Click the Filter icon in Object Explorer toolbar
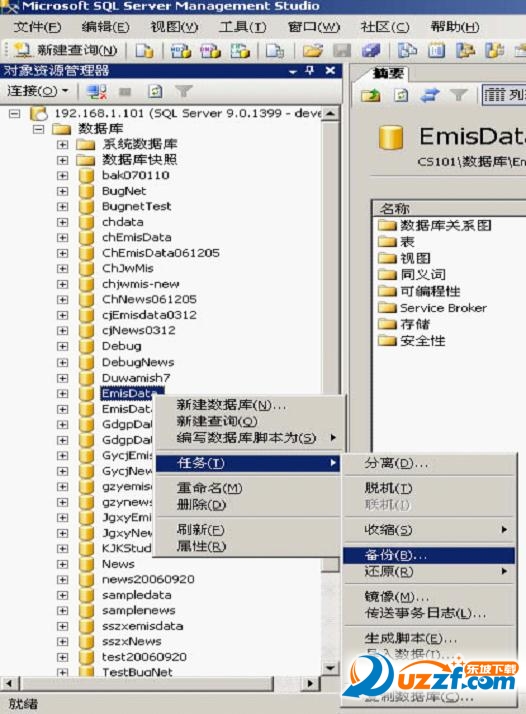This screenshot has width=526, height=714. coord(184,92)
